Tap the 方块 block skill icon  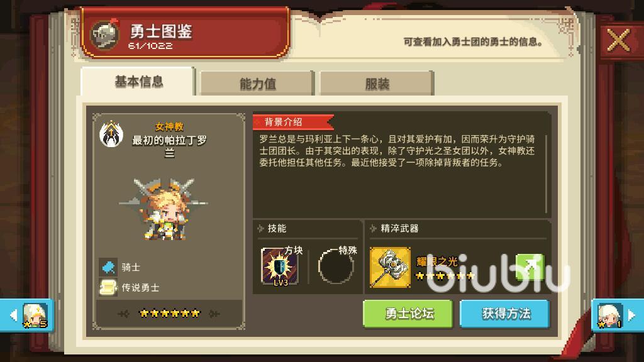(280, 266)
